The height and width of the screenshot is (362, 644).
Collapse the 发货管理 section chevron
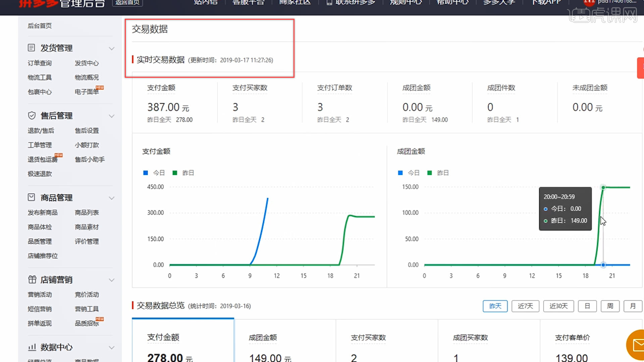click(112, 49)
